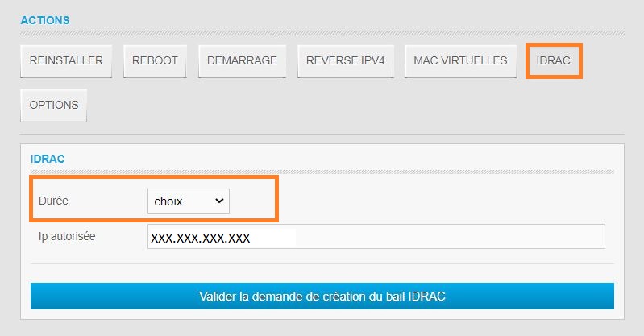Click the Ip autorisée label

pyautogui.click(x=67, y=236)
